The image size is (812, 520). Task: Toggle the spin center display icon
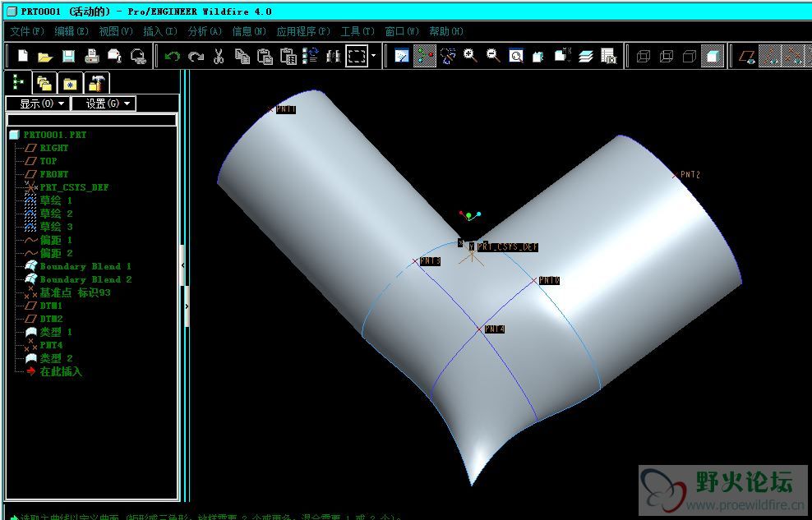tap(425, 55)
